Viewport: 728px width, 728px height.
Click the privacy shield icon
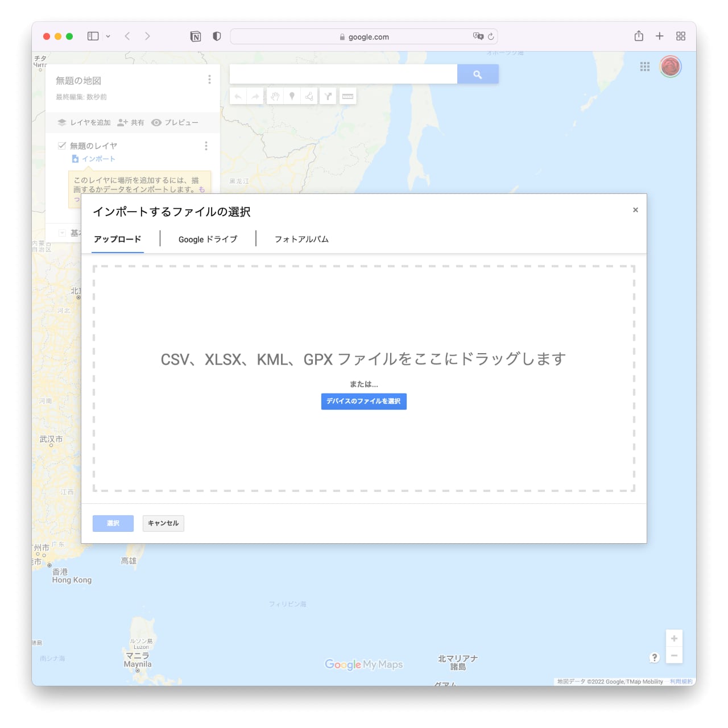(217, 36)
